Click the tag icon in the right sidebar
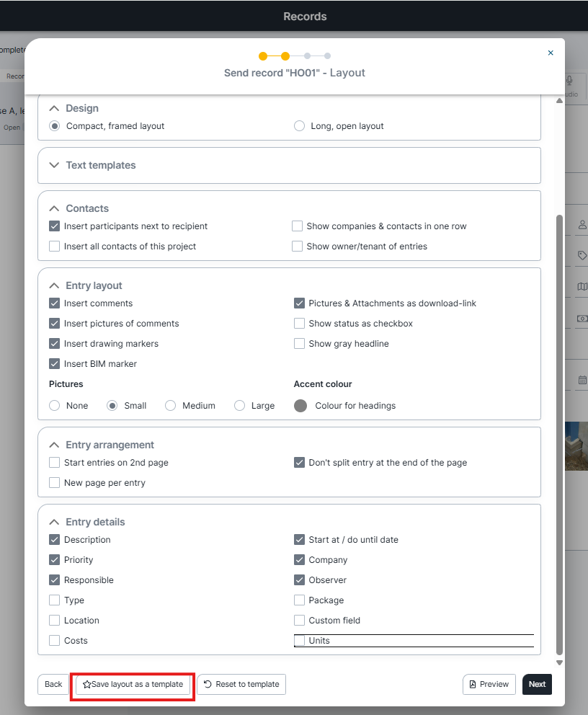Viewport: 588px width, 715px height. (x=582, y=256)
